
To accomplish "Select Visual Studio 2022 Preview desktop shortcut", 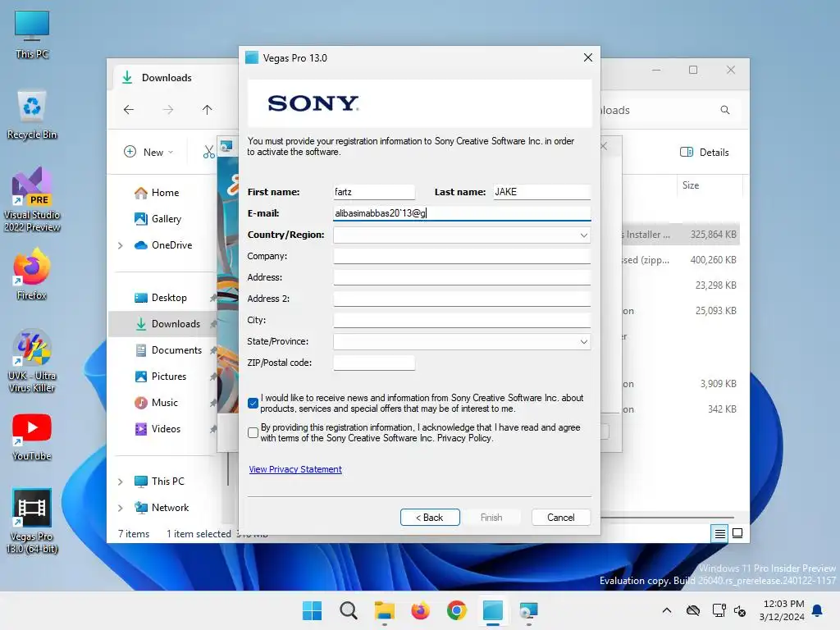I will 32,199.
